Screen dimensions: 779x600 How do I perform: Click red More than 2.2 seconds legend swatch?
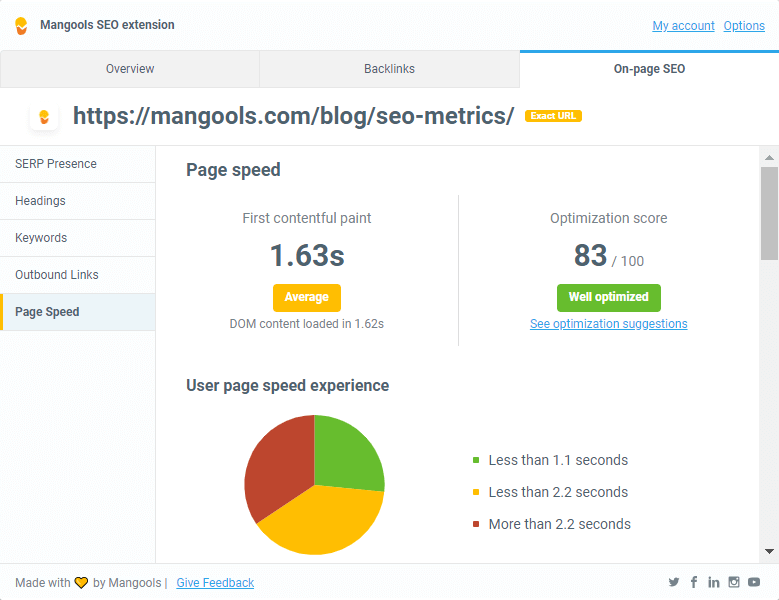(x=476, y=524)
